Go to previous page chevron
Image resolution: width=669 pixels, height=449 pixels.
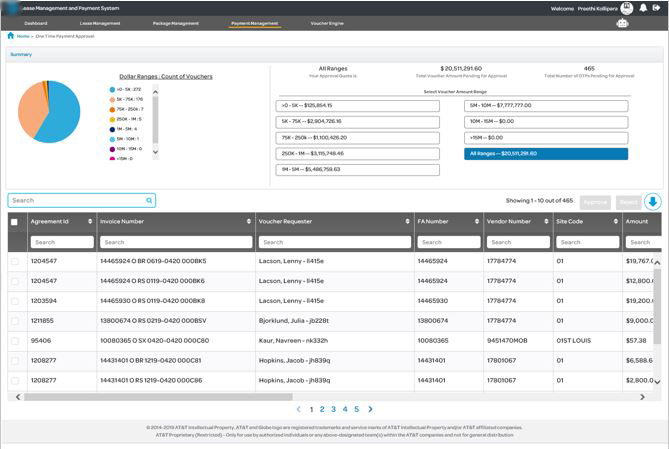click(299, 409)
